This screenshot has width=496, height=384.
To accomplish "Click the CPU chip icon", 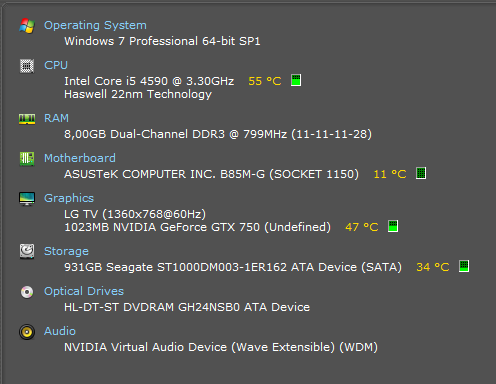I will click(x=27, y=66).
